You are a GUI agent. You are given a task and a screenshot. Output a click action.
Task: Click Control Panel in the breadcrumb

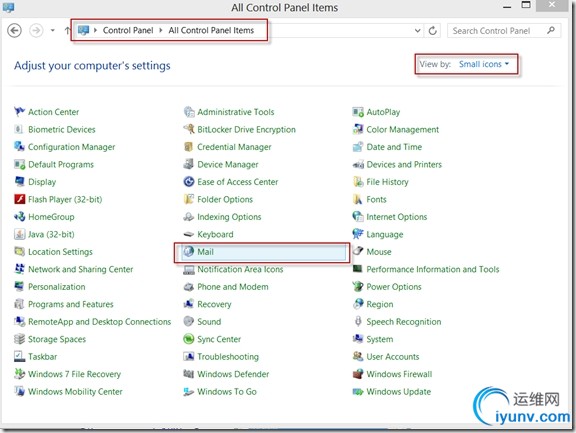(x=128, y=30)
